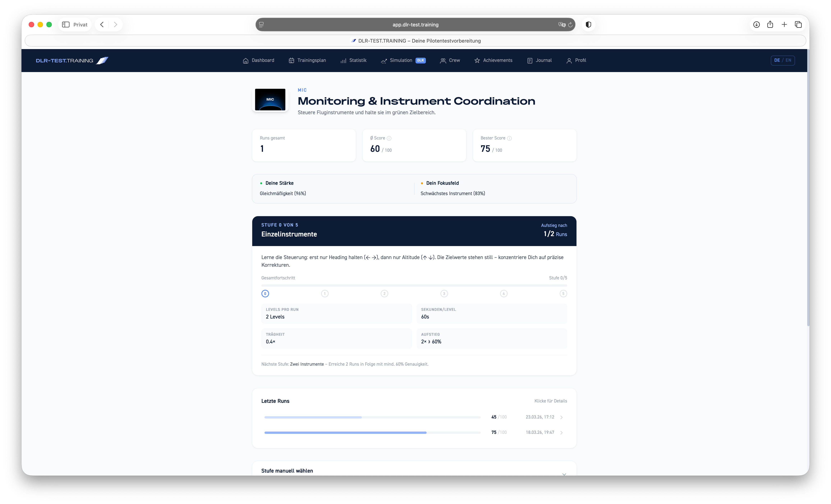Open details chevron for the 45/100 run
Screen dimensions: 831x504
tap(562, 417)
